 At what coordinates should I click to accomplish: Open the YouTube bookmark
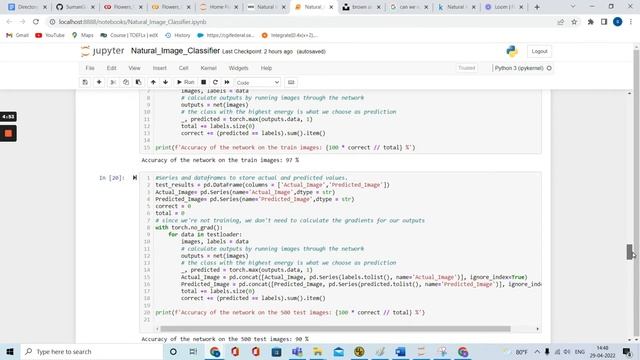click(x=50, y=36)
